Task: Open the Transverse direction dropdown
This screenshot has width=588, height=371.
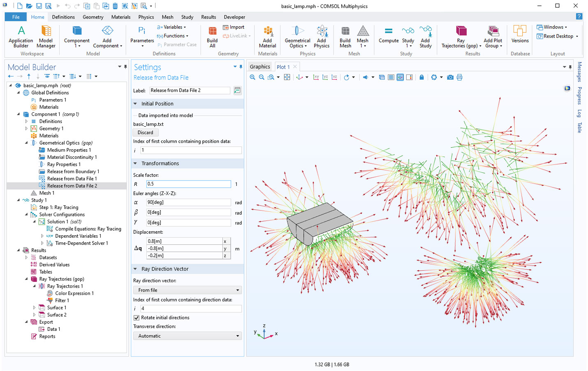Action: [187, 336]
